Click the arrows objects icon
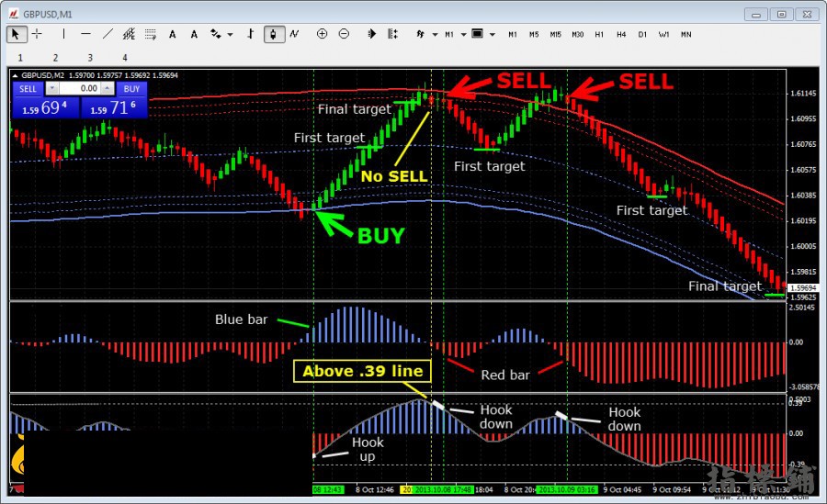Screen dimensions: 827x504 (216, 34)
